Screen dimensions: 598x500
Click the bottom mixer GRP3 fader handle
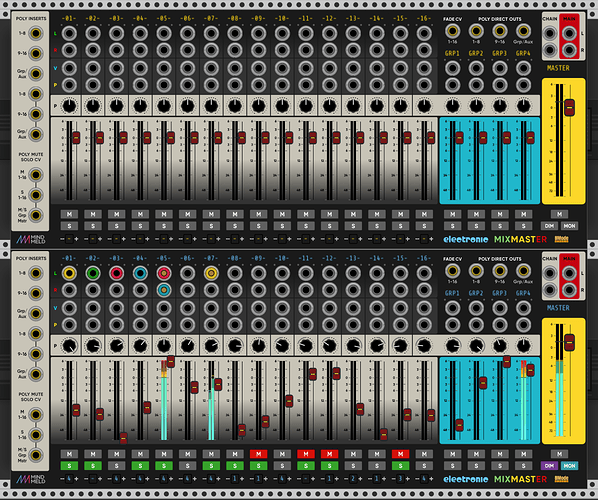tap(506, 361)
